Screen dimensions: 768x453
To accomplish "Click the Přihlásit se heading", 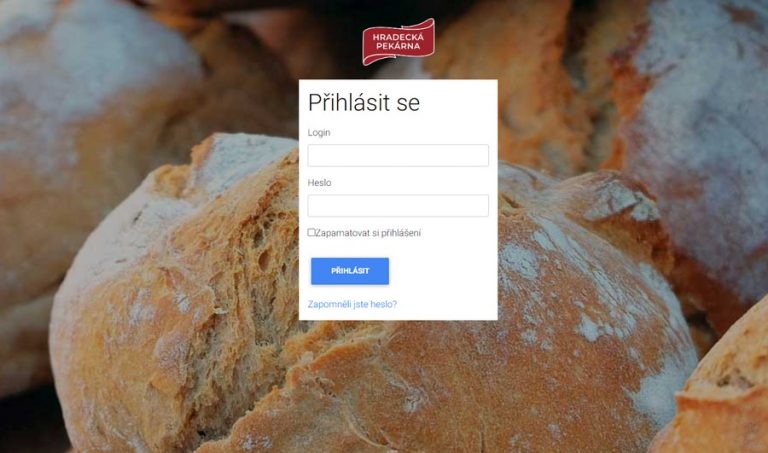I will tap(364, 103).
